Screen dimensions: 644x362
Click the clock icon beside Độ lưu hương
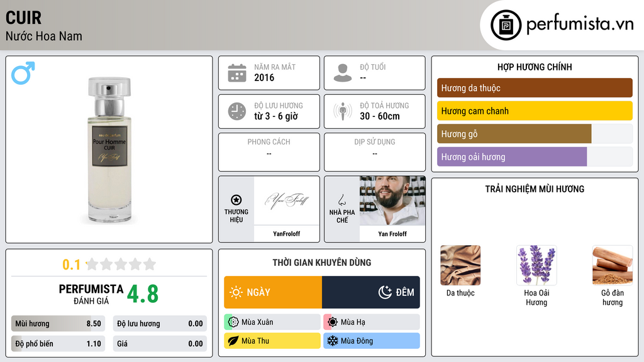(x=237, y=112)
